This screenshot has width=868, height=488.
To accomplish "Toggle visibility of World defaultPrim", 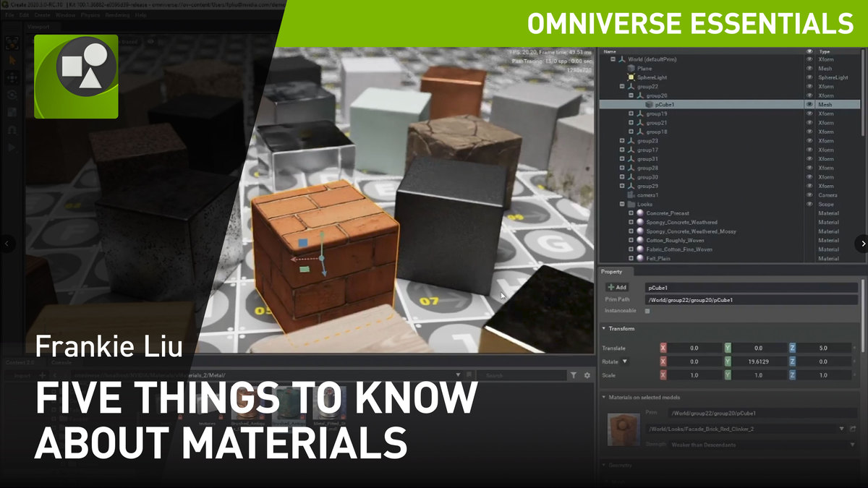I will [809, 59].
